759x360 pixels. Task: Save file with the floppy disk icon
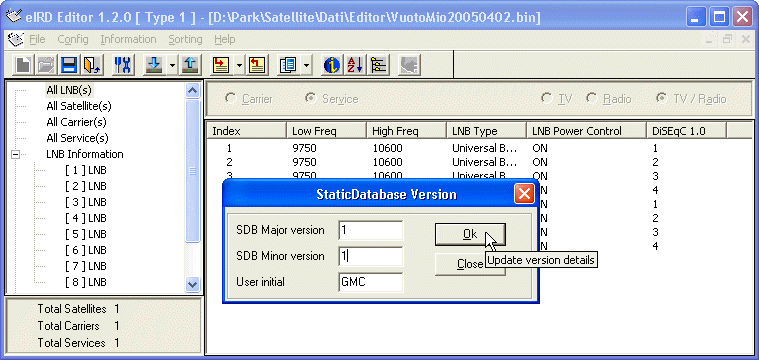tap(69, 65)
